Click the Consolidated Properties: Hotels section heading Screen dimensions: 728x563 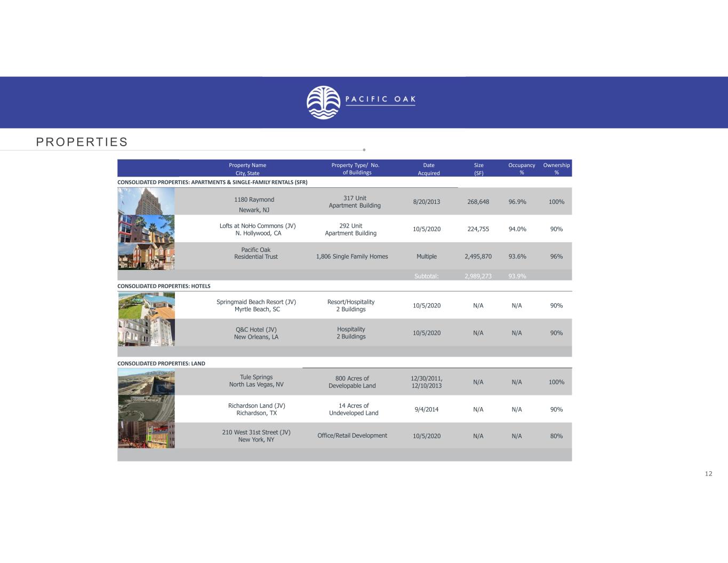click(x=164, y=286)
